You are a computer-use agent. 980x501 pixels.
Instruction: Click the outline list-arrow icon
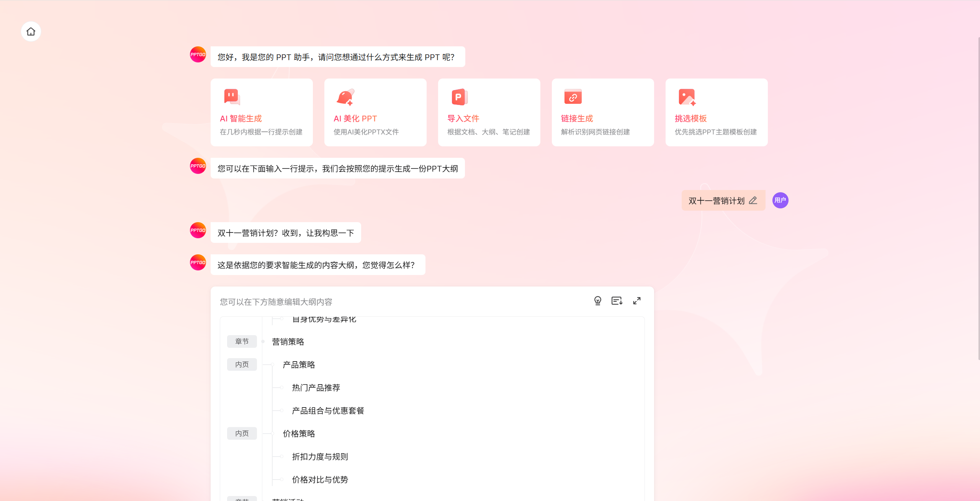coord(617,301)
